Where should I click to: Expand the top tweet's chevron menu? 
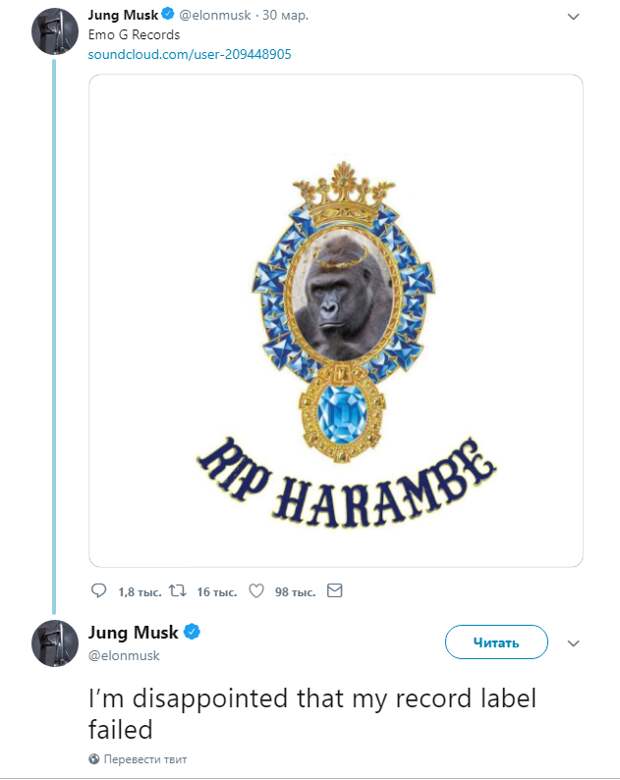point(573,16)
